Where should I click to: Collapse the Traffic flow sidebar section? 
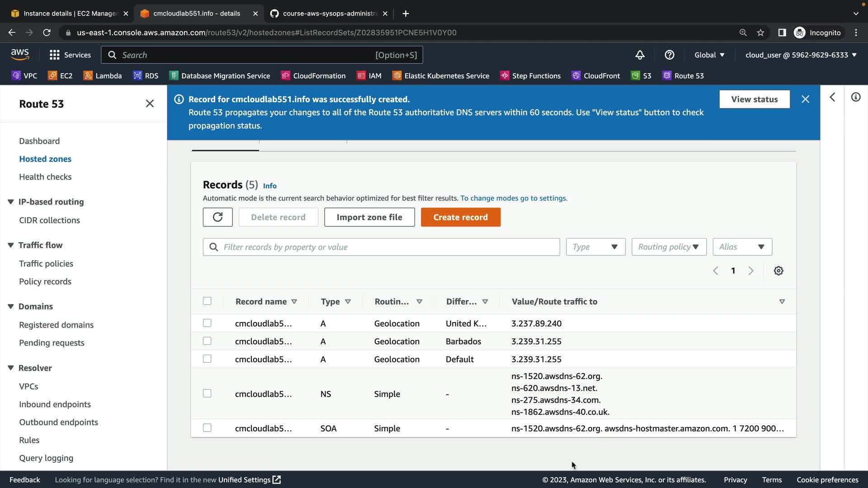11,245
